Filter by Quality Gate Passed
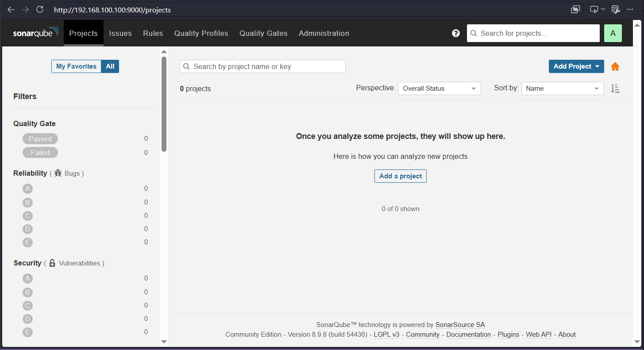Screen dimensions: 644x350 point(40,139)
